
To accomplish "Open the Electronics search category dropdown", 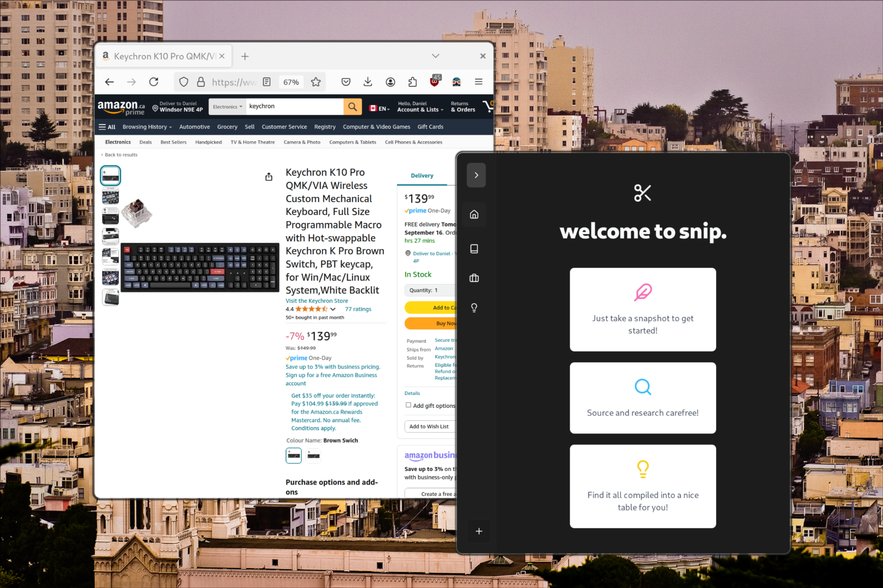I will 227,107.
